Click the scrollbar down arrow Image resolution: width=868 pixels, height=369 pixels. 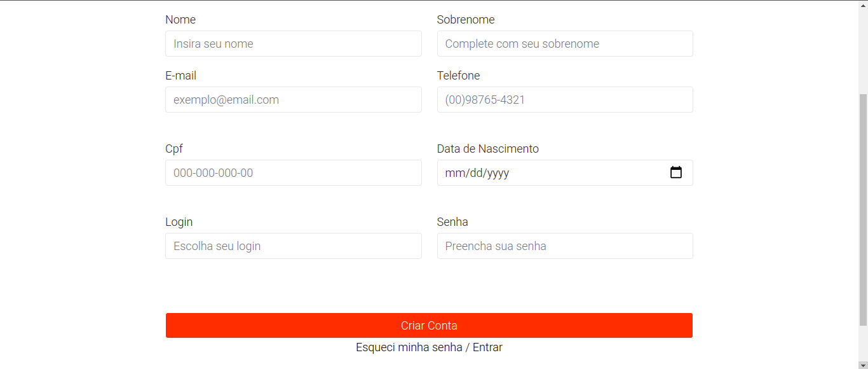863,364
